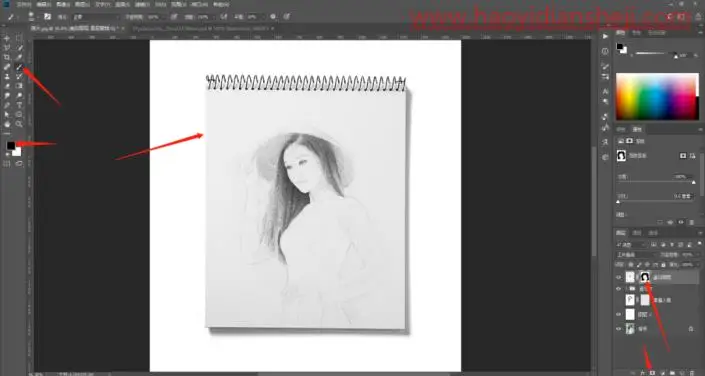
Task: Open the Character 'A' panel icon
Action: 605,91
